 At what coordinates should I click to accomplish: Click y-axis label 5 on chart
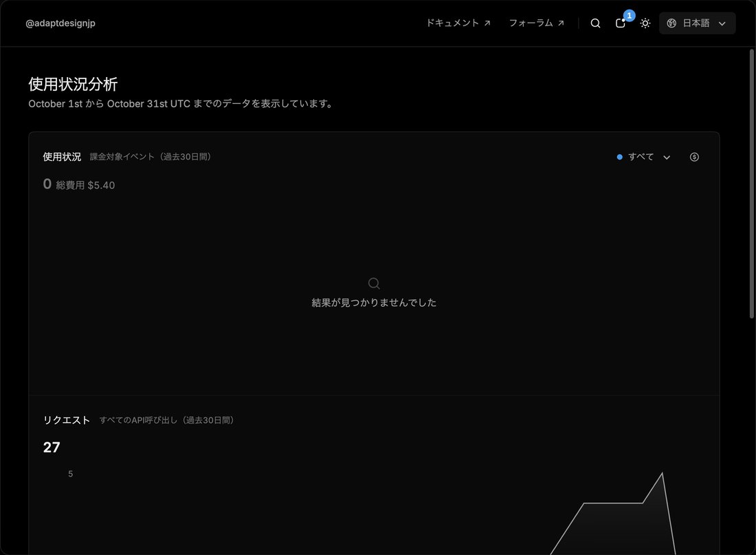[70, 474]
